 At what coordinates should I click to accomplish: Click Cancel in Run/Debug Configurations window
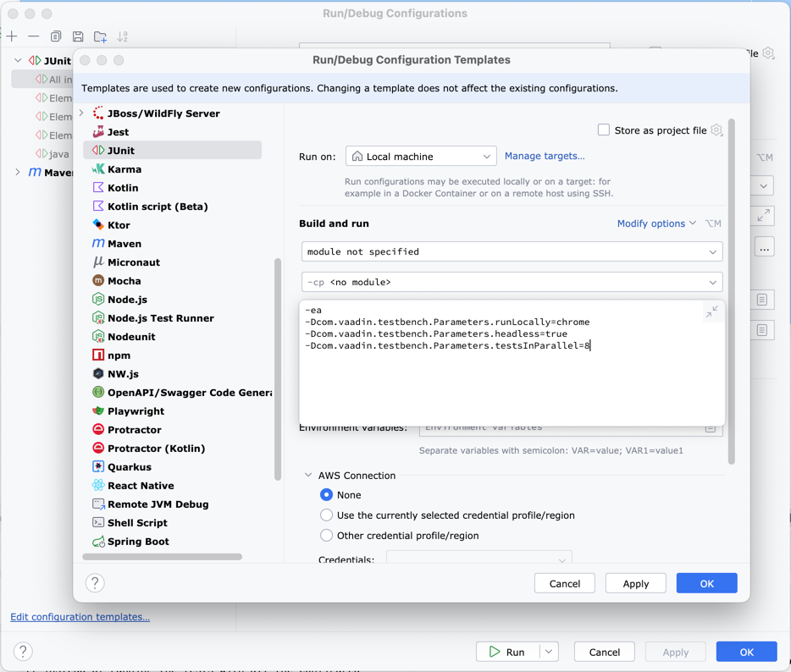pyautogui.click(x=605, y=652)
